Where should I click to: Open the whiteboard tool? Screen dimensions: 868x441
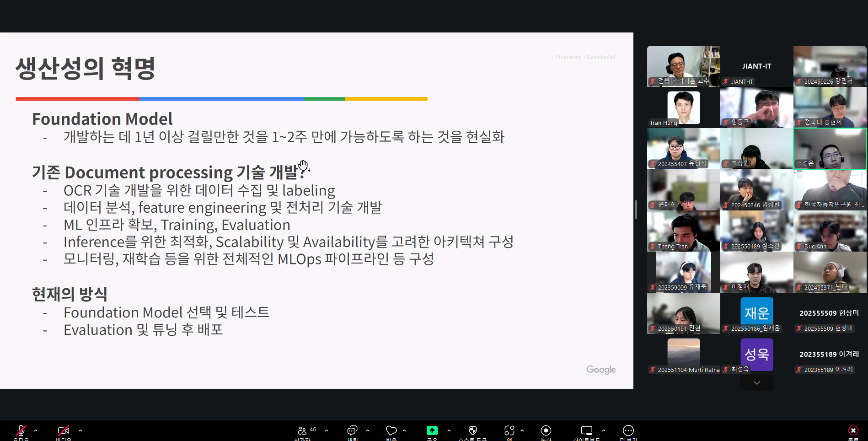point(586,430)
